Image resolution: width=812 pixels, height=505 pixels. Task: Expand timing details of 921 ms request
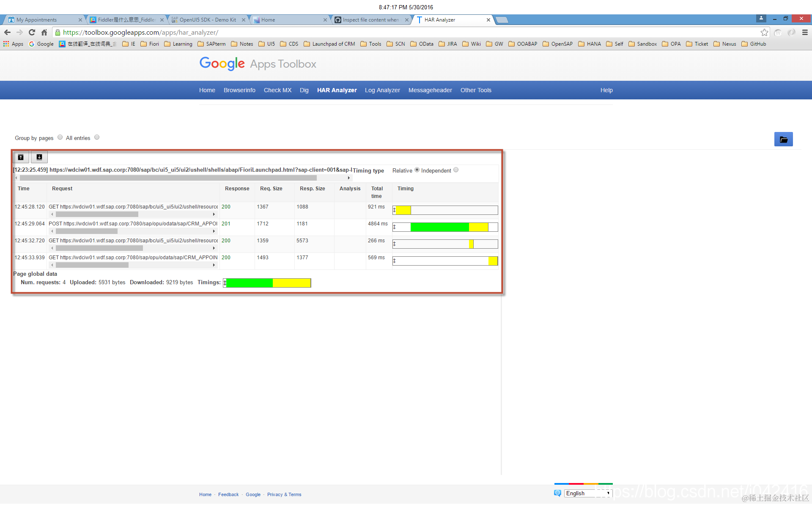coord(394,210)
